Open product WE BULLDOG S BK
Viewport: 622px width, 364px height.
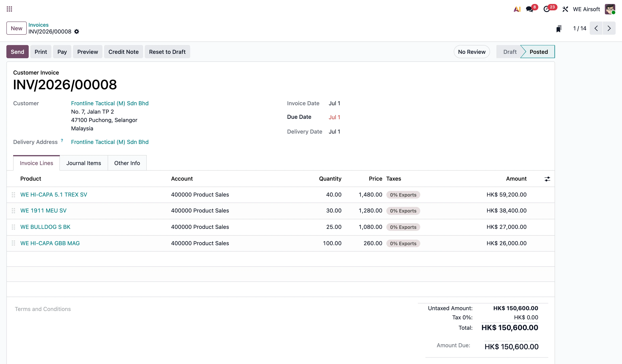pos(45,227)
